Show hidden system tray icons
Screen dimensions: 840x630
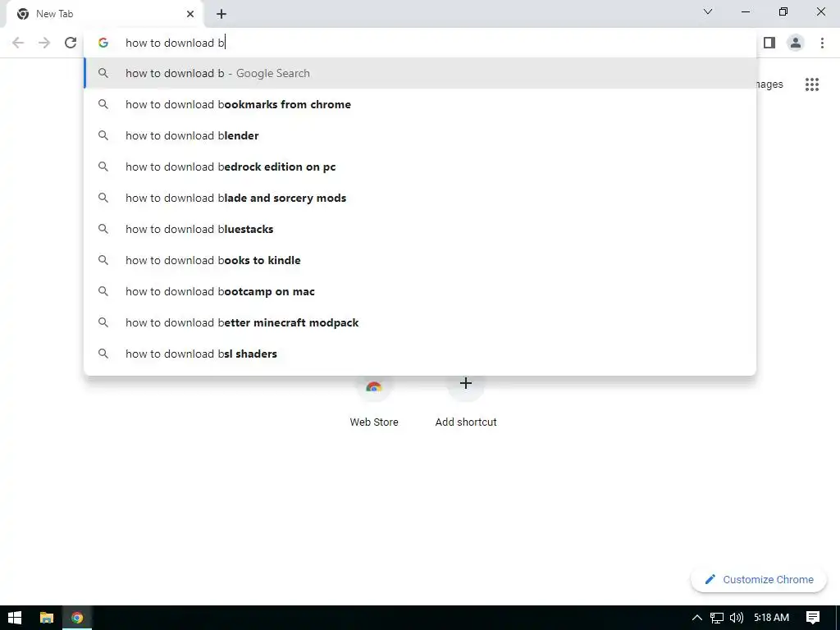click(697, 618)
